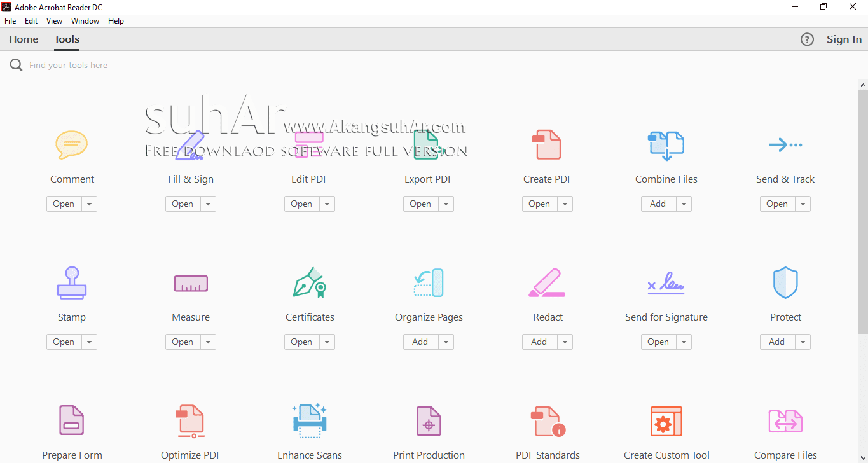Select the Enhance Scans icon
The image size is (868, 463).
click(310, 421)
